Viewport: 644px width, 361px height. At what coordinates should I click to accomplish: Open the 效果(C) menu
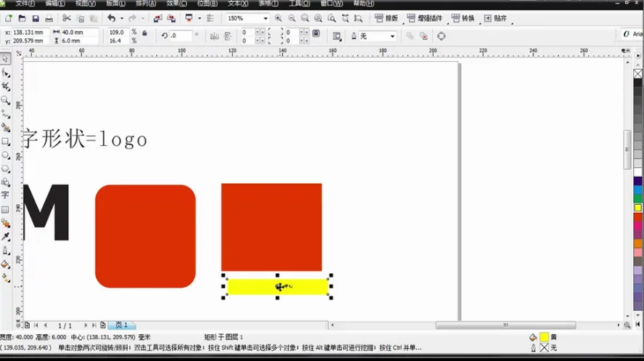click(176, 4)
